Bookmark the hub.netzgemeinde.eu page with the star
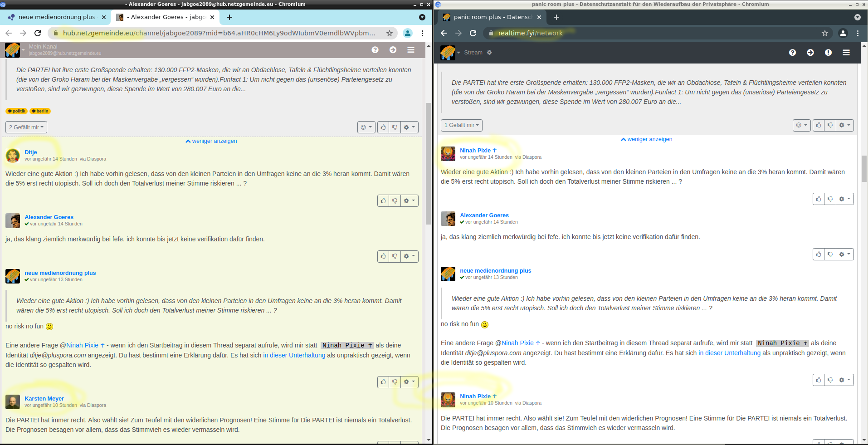 click(389, 33)
